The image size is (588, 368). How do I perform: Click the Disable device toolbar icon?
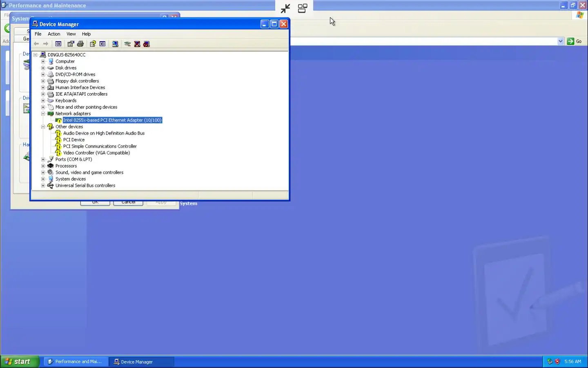click(147, 44)
